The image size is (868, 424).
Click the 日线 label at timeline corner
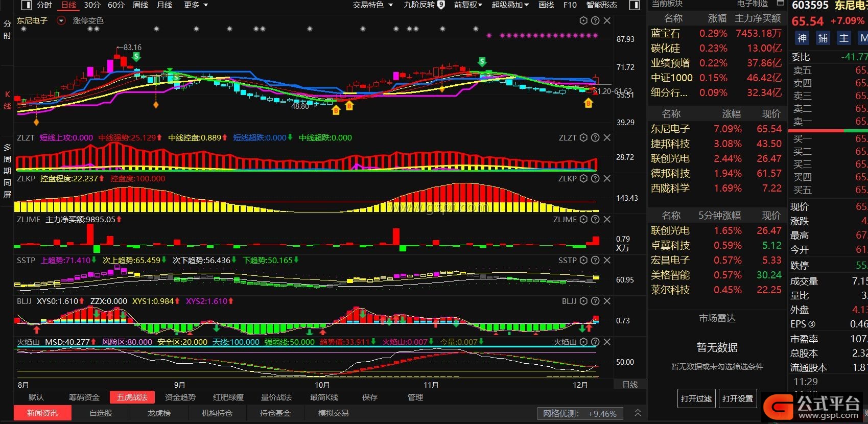[x=630, y=384]
